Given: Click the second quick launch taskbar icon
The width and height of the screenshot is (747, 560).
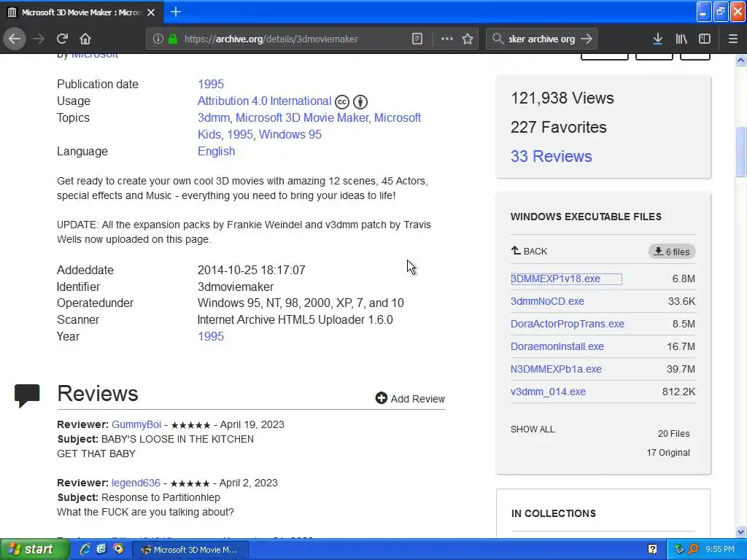Looking at the screenshot, I should [101, 549].
